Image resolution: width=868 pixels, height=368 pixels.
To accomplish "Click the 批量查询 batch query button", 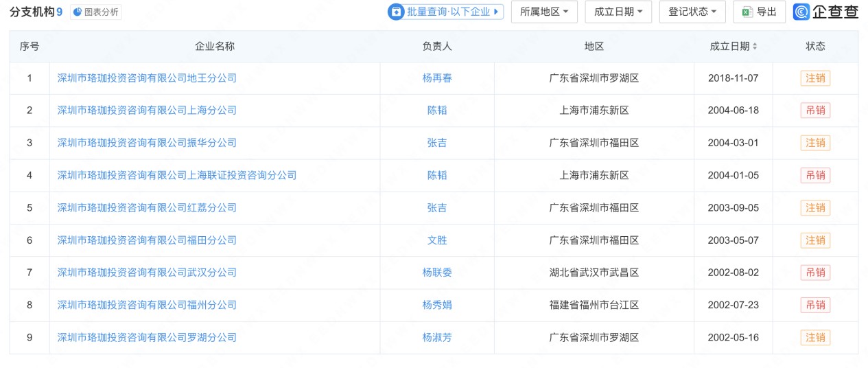I will pos(445,12).
